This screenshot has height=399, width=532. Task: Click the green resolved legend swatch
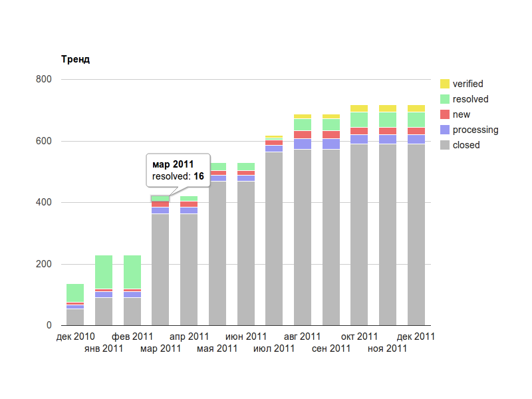(x=445, y=99)
